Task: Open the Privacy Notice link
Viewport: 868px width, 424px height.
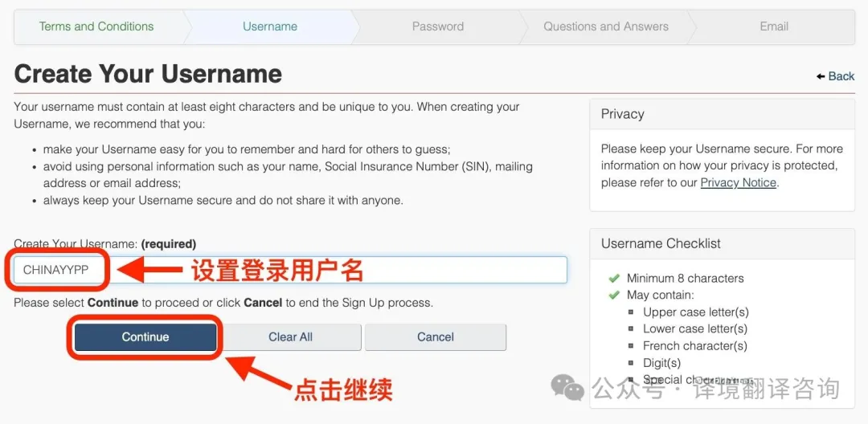Action: point(739,182)
